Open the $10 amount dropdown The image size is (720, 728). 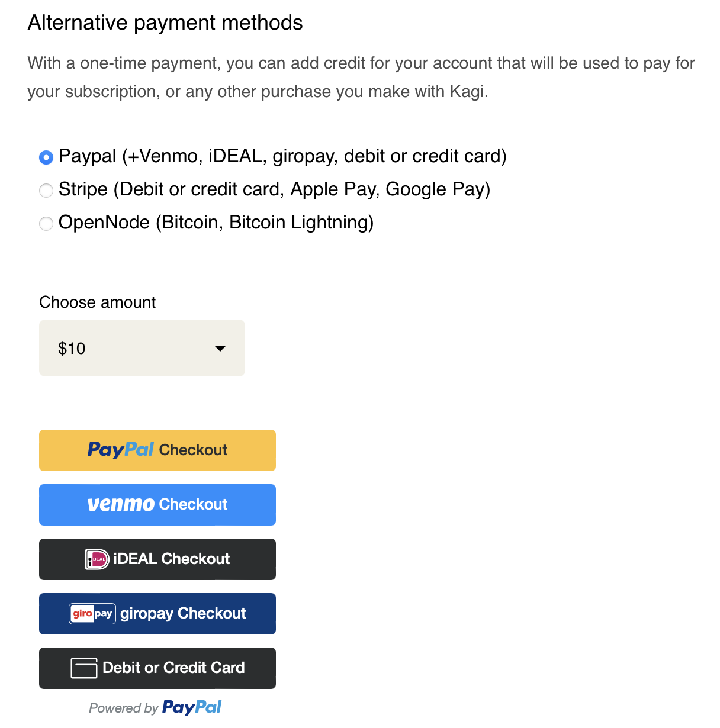coord(142,348)
